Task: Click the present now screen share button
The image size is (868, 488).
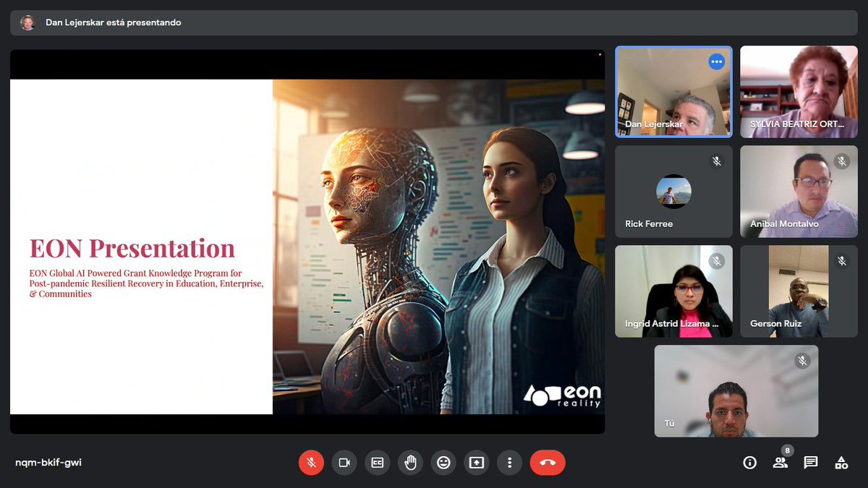Action: [x=477, y=463]
